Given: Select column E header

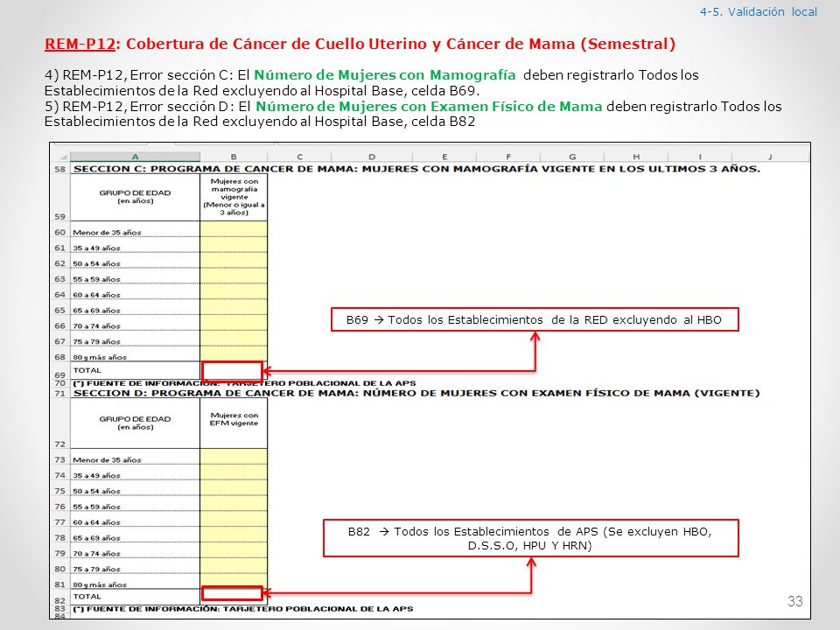Looking at the screenshot, I should coord(444,157).
